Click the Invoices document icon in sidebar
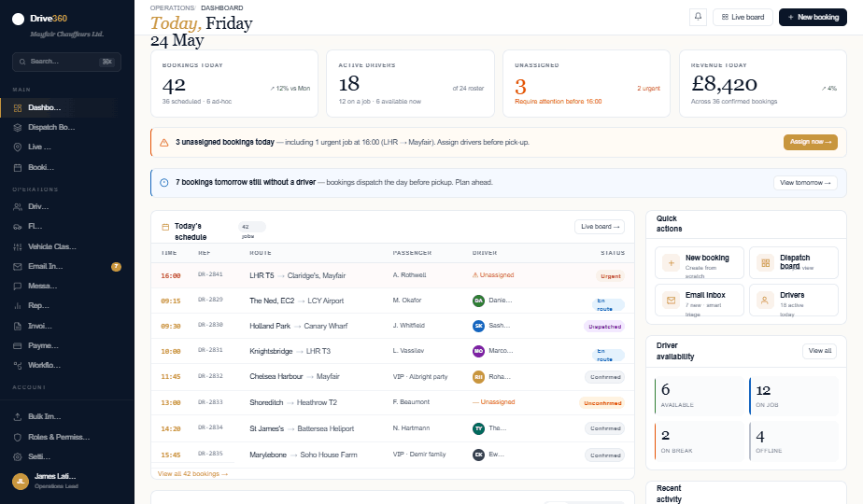Image resolution: width=863 pixels, height=504 pixels. pos(18,327)
